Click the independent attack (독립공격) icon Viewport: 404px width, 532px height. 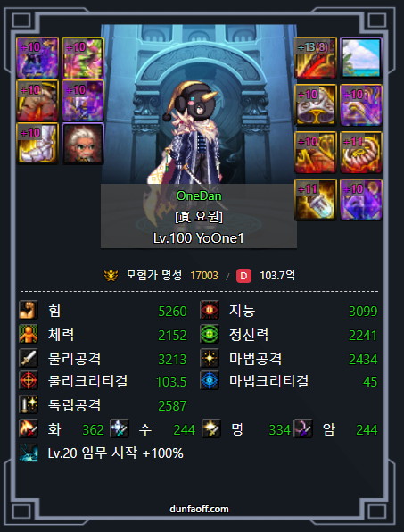click(29, 404)
